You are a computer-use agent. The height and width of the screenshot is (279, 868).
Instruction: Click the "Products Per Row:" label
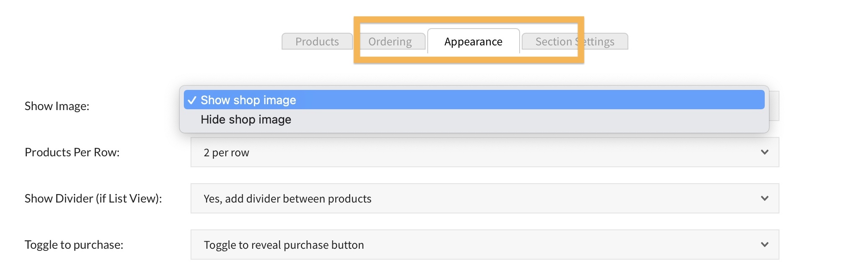click(72, 152)
